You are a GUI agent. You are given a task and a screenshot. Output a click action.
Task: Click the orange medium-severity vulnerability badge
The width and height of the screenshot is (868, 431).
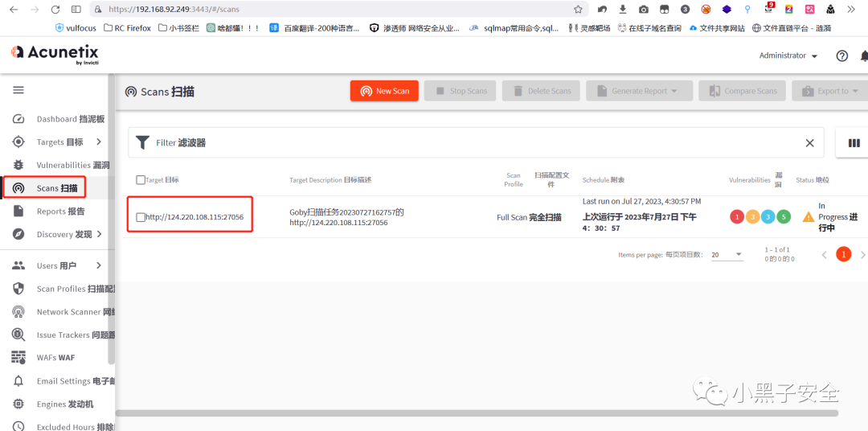click(x=752, y=217)
